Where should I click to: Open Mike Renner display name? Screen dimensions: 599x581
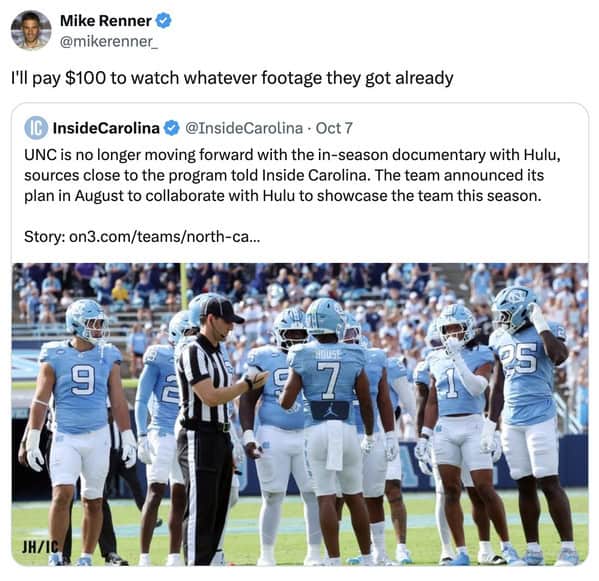pyautogui.click(x=105, y=21)
